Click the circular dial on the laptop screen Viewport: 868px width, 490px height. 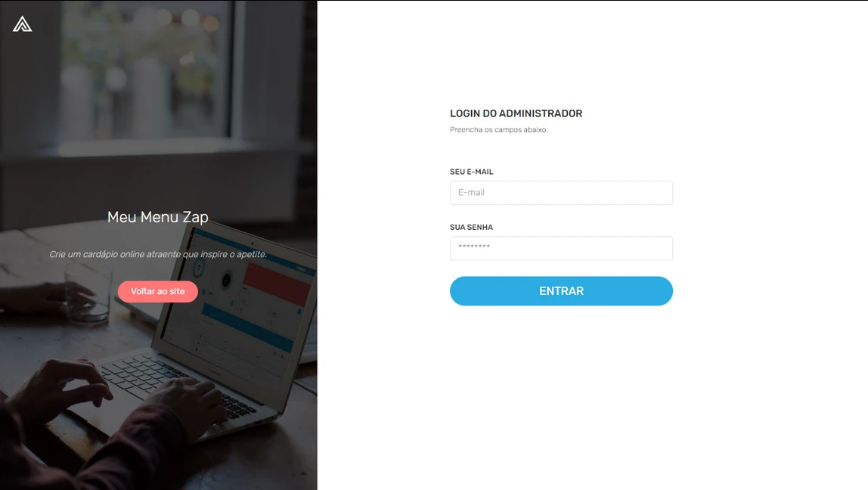[226, 280]
